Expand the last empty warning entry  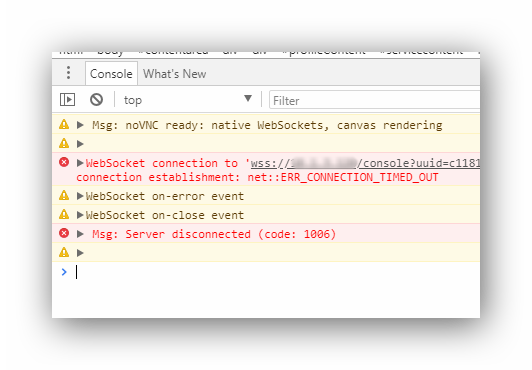[80, 253]
